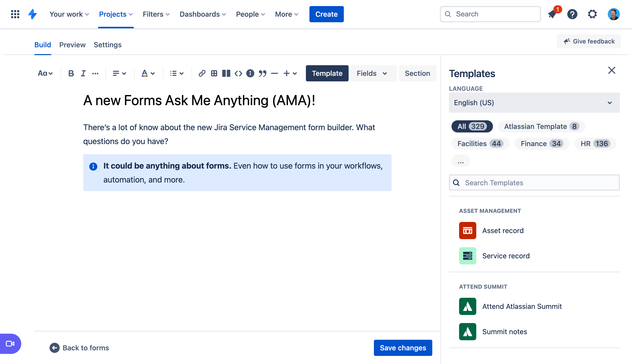632x364 pixels.
Task: Insert a table
Action: [x=214, y=74]
